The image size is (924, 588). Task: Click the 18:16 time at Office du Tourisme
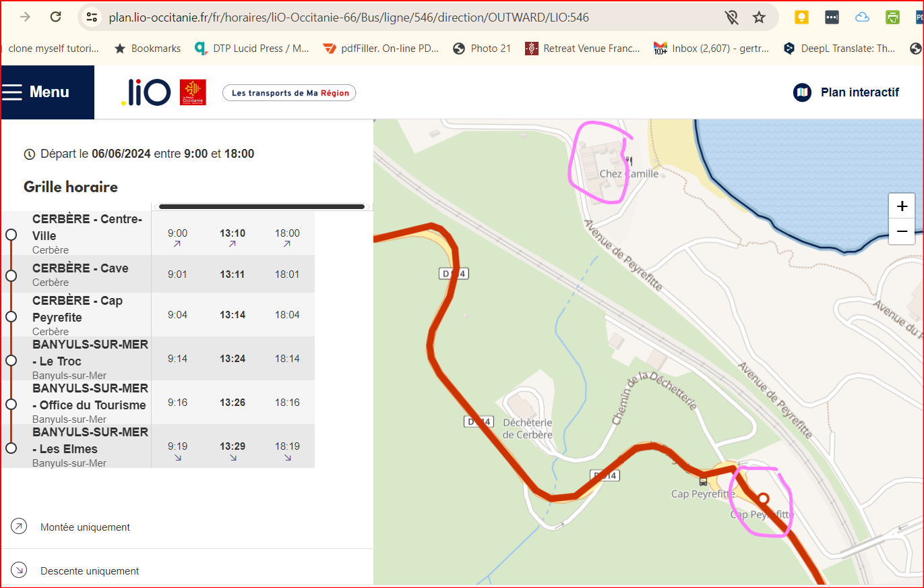(287, 403)
